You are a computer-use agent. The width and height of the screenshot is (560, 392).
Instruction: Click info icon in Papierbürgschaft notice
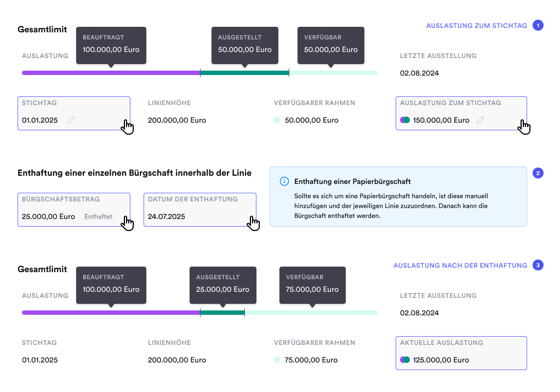(284, 181)
